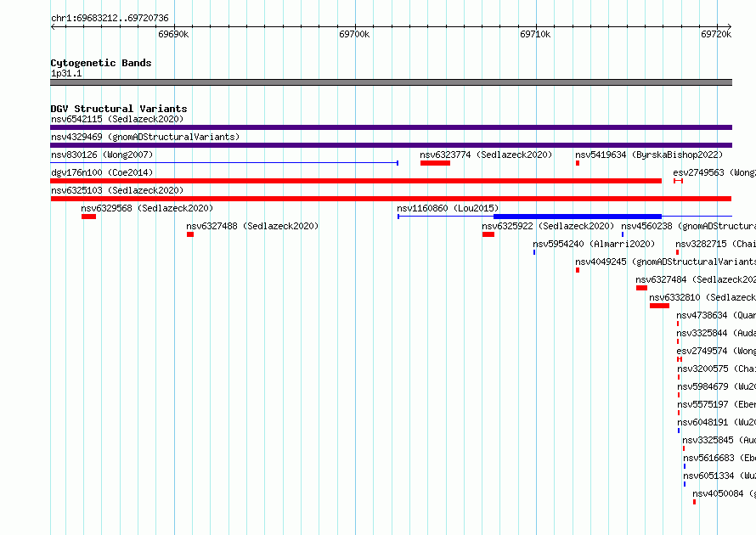Click the 69690k ruler tick label

pos(173,34)
